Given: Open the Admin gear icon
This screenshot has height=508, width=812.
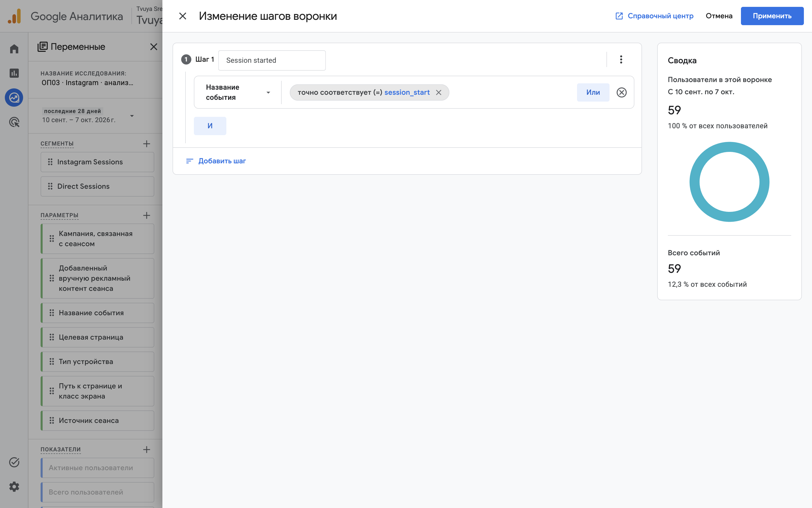Looking at the screenshot, I should [x=14, y=486].
